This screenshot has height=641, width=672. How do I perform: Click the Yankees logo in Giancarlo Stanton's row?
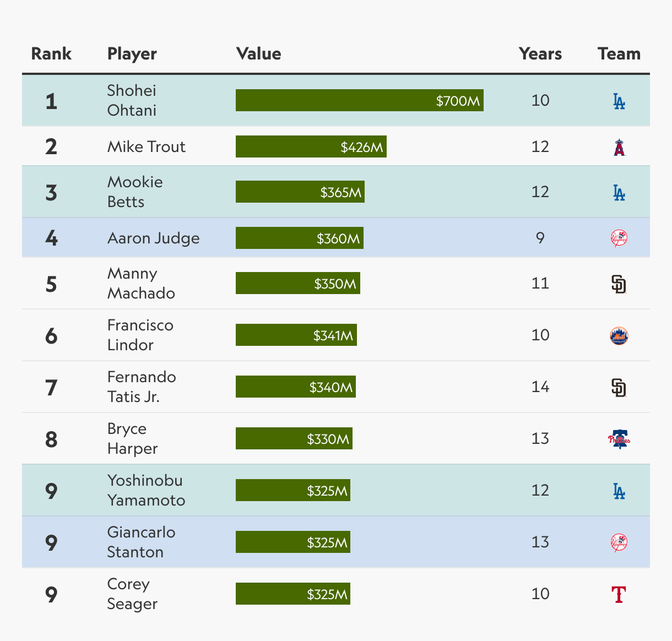point(619,543)
